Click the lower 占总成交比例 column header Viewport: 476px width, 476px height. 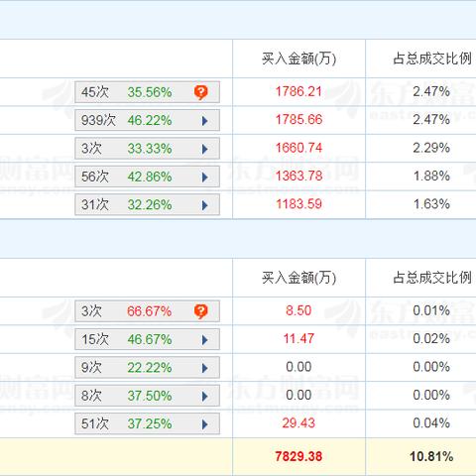(431, 278)
